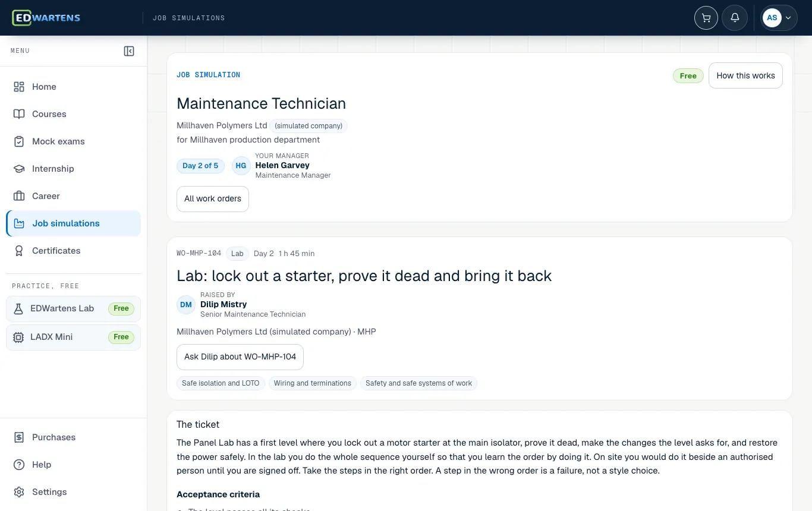Viewport: 812px width, 511px height.
Task: Click the Help question mark icon
Action: tap(19, 465)
